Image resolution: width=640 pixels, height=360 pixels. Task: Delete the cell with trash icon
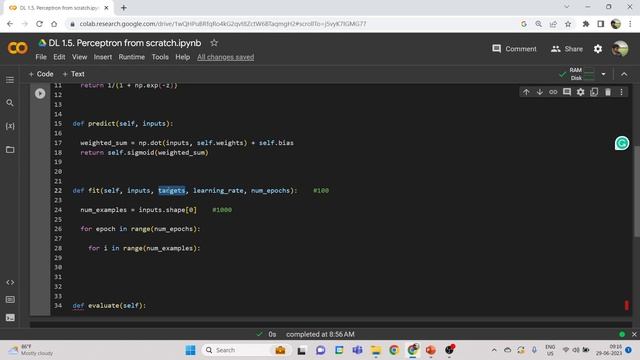pyautogui.click(x=608, y=92)
